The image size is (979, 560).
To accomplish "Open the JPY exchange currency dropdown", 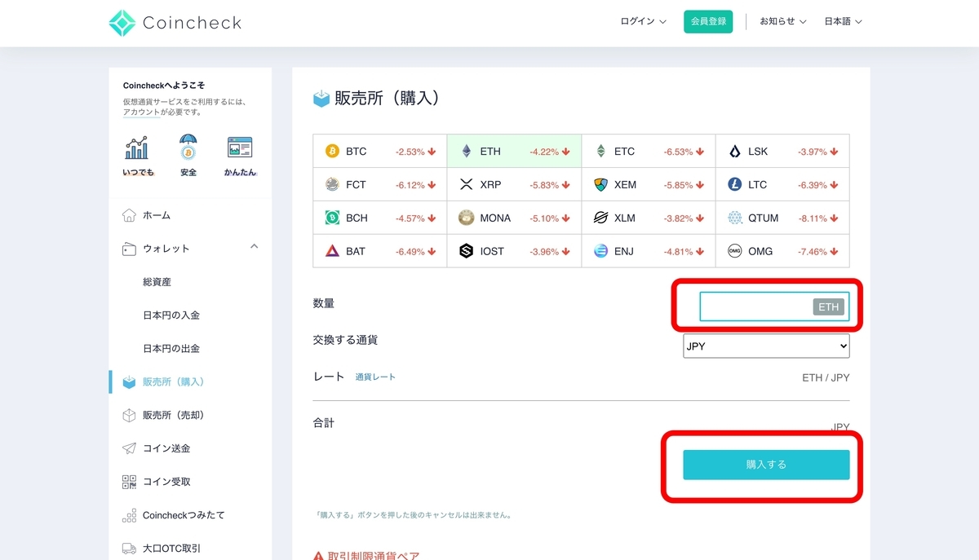I will (766, 346).
